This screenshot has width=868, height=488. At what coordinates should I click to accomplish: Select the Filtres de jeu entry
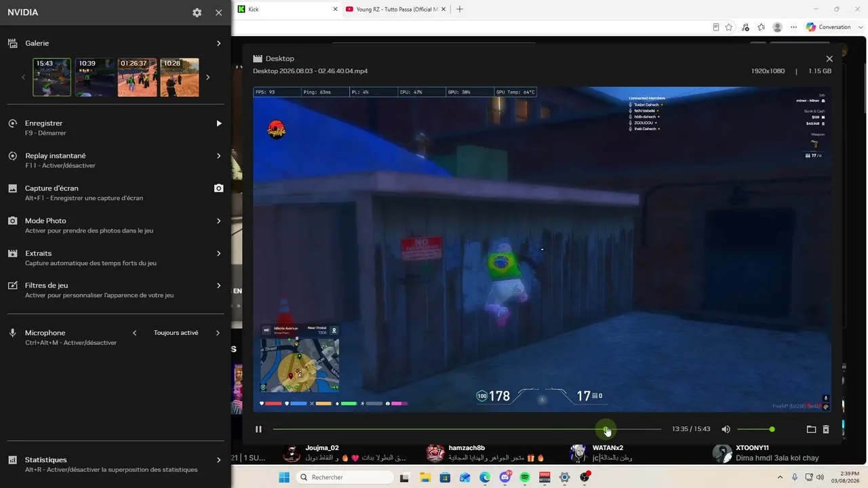[x=115, y=289]
